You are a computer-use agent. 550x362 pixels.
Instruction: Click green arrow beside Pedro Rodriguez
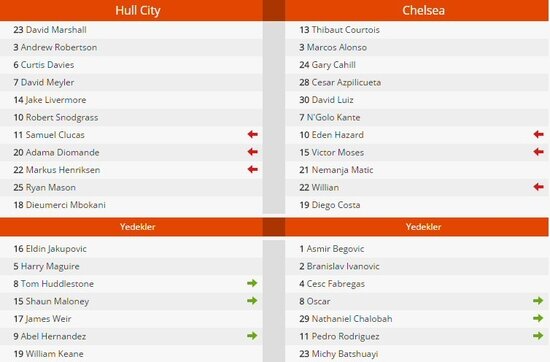coord(538,336)
